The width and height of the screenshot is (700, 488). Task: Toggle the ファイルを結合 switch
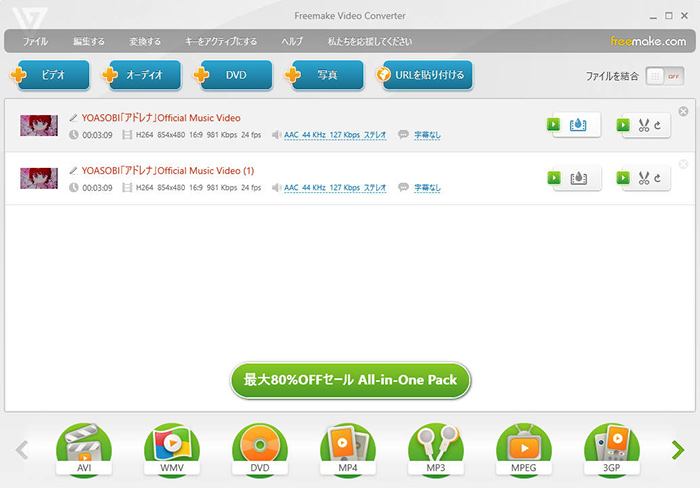click(665, 76)
